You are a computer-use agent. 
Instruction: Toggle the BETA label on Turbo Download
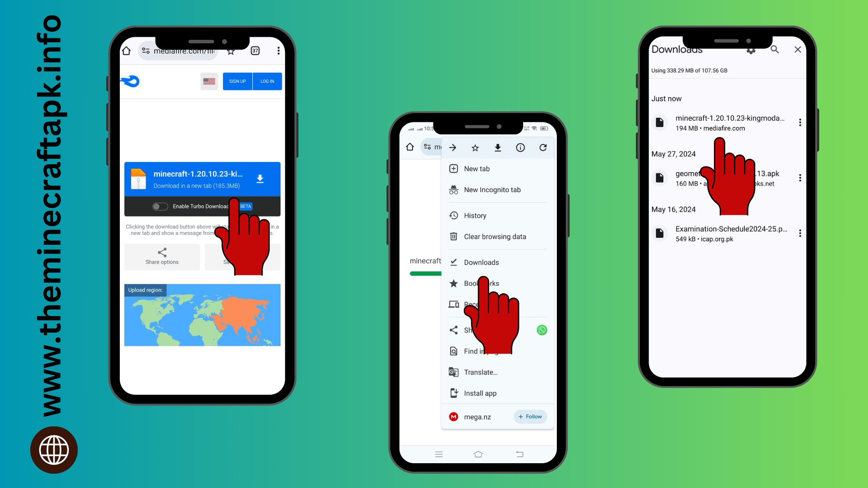click(x=245, y=206)
